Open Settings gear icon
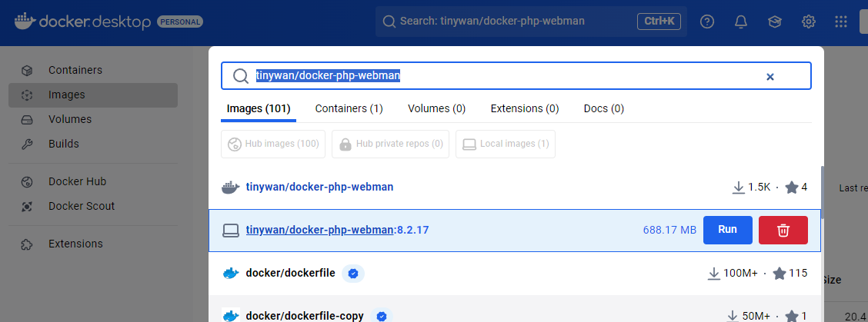The height and width of the screenshot is (322, 868). pyautogui.click(x=809, y=22)
